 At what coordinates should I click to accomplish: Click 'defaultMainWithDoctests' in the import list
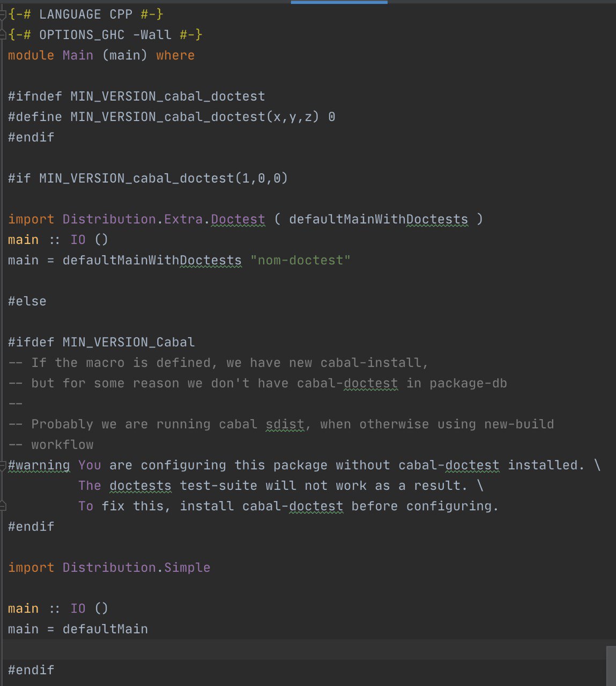click(x=378, y=219)
